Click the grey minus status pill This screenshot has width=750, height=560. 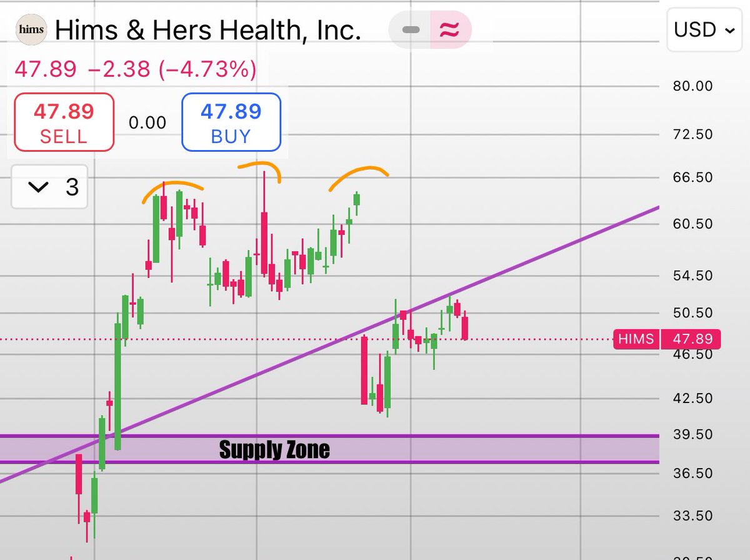[x=411, y=30]
